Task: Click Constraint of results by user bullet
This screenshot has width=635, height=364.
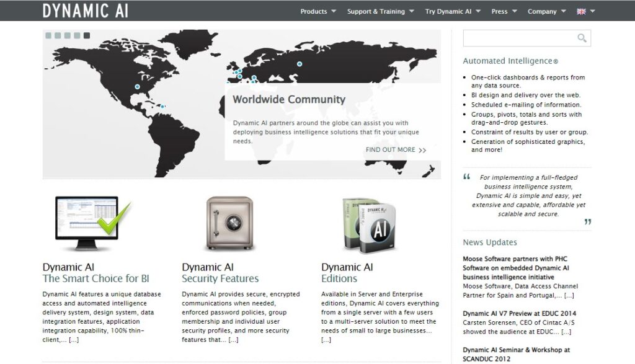Action: point(530,132)
